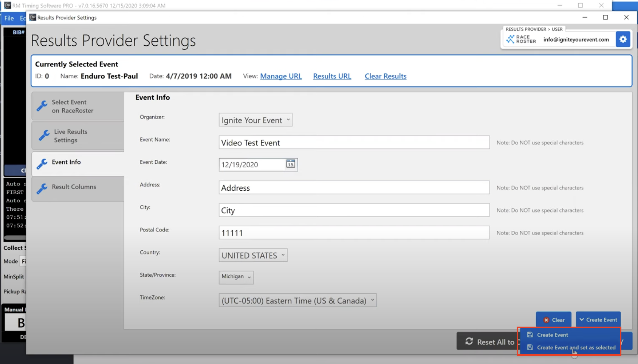Select Create Event and set as selected

coord(576,347)
